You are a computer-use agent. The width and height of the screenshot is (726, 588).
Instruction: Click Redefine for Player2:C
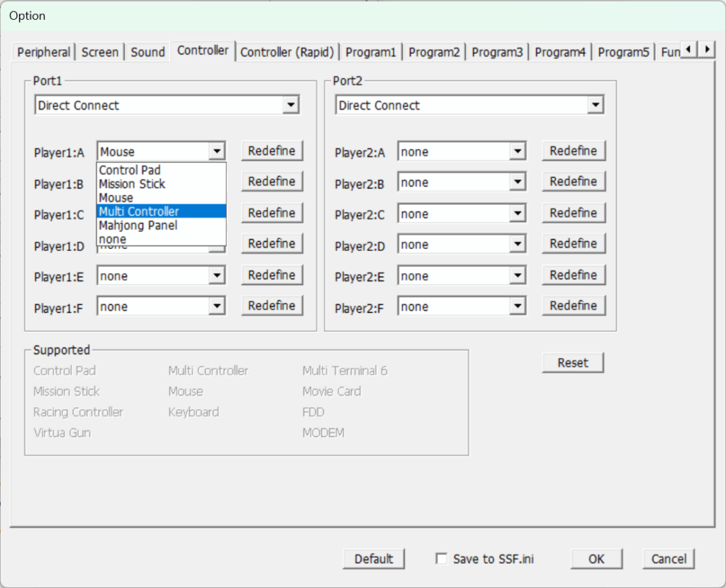573,213
